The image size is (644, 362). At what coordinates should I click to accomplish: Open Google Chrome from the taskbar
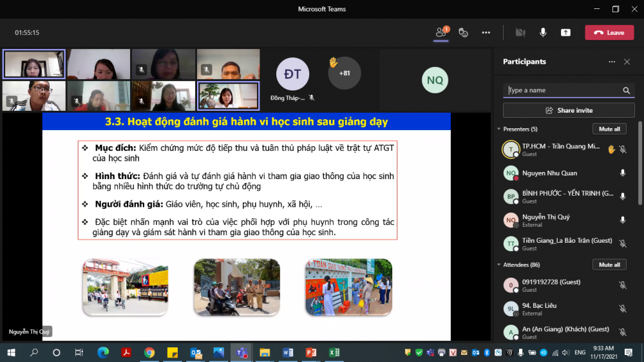click(149, 353)
